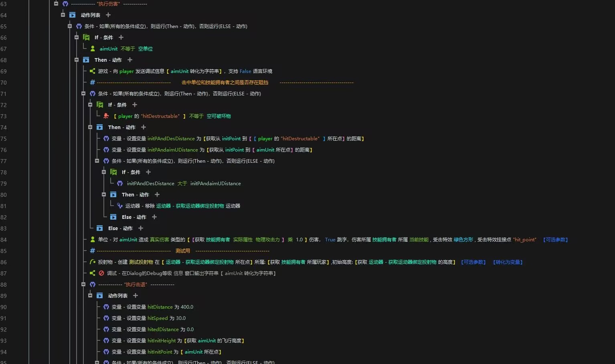
Task: Click the True 跳字 value on line 84
Action: (330, 240)
